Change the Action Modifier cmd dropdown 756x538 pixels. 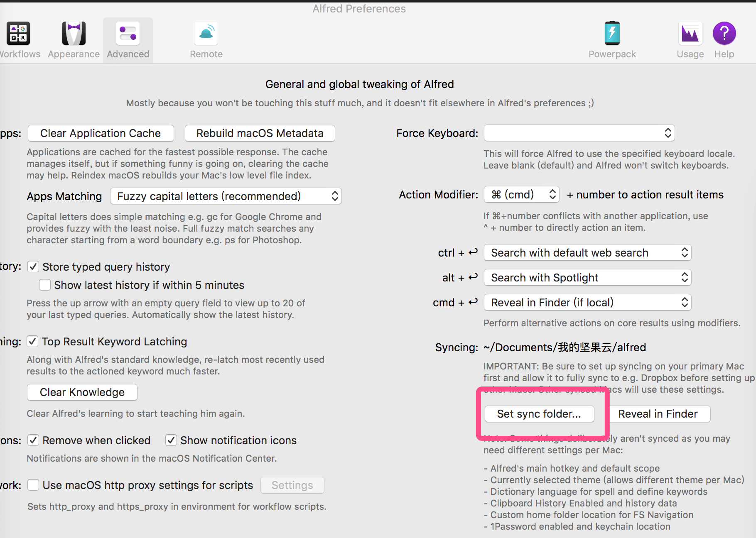coord(522,194)
